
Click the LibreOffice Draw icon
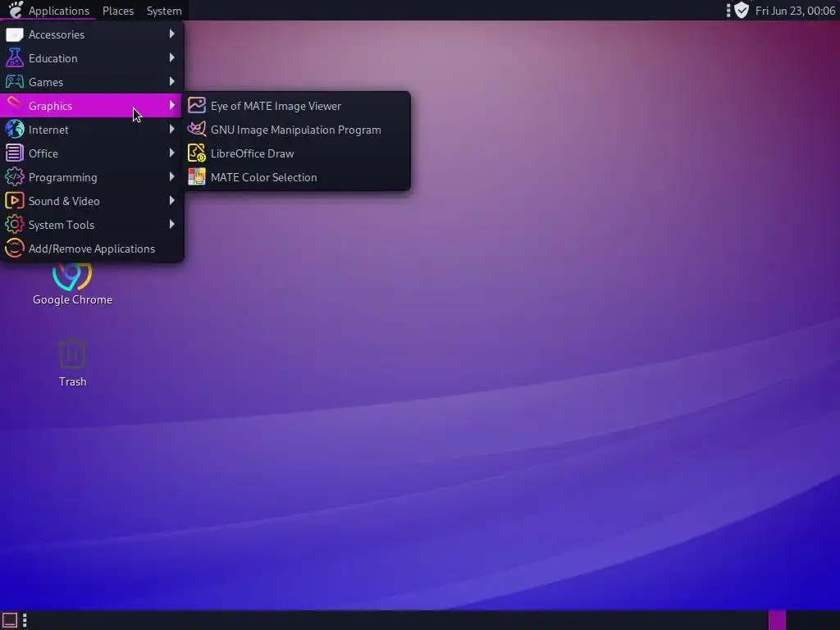(x=197, y=153)
